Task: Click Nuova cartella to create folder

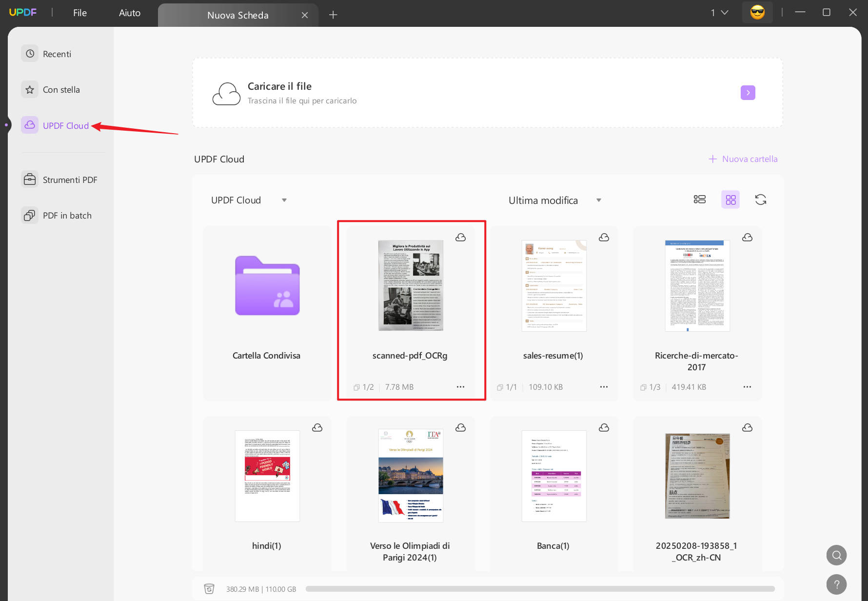Action: pyautogui.click(x=743, y=159)
